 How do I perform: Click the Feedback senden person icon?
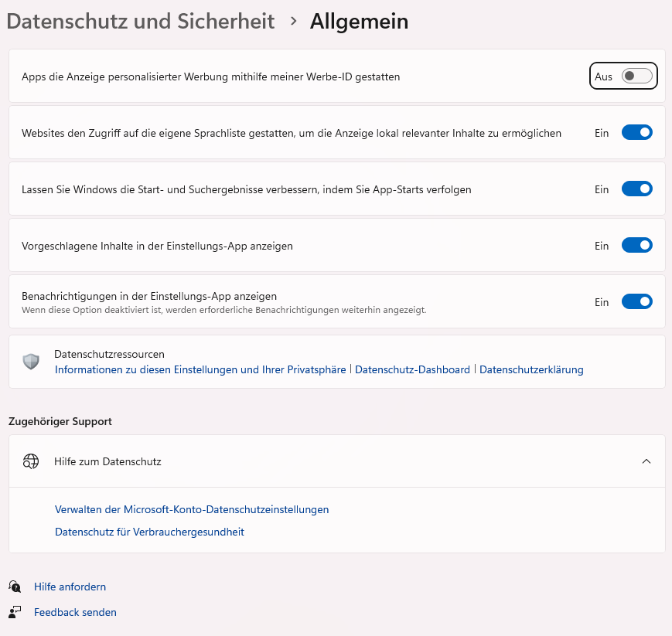(15, 612)
